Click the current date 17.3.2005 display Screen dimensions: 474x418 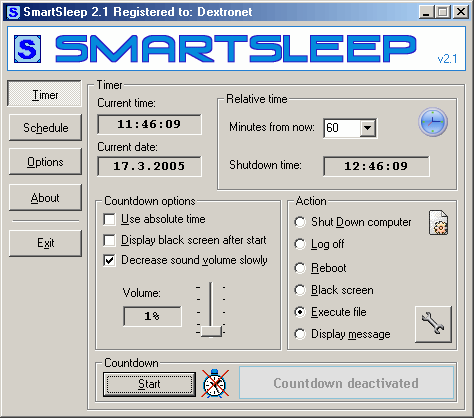149,166
